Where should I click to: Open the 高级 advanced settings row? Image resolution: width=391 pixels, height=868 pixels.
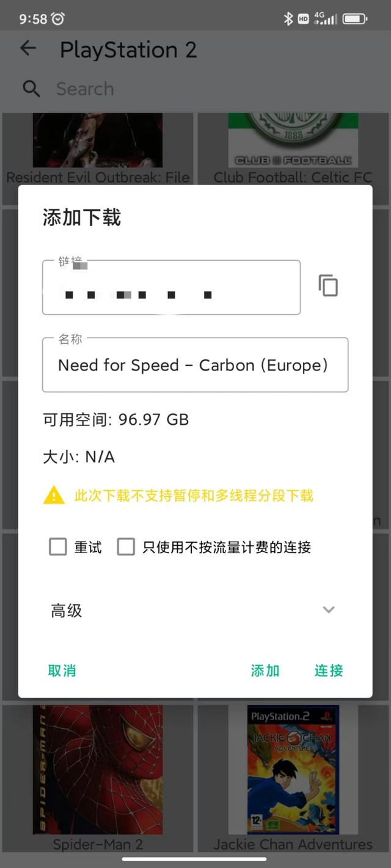195,610
